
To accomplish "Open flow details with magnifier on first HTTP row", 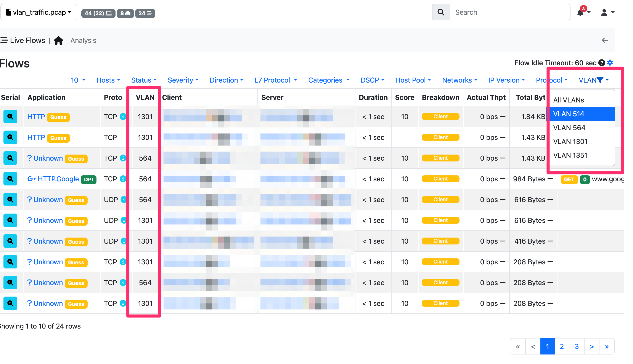I will point(10,117).
